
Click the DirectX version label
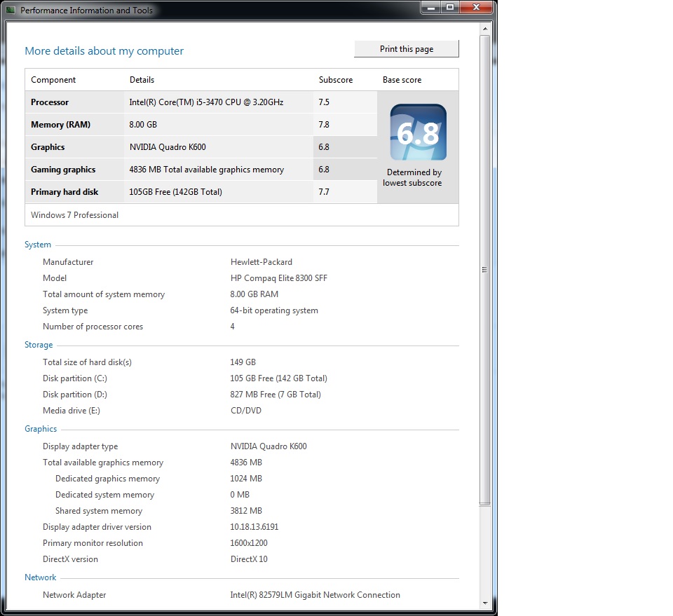click(70, 559)
